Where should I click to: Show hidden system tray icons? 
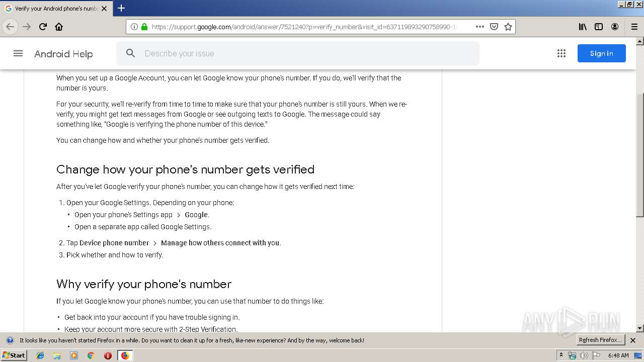tap(561, 355)
